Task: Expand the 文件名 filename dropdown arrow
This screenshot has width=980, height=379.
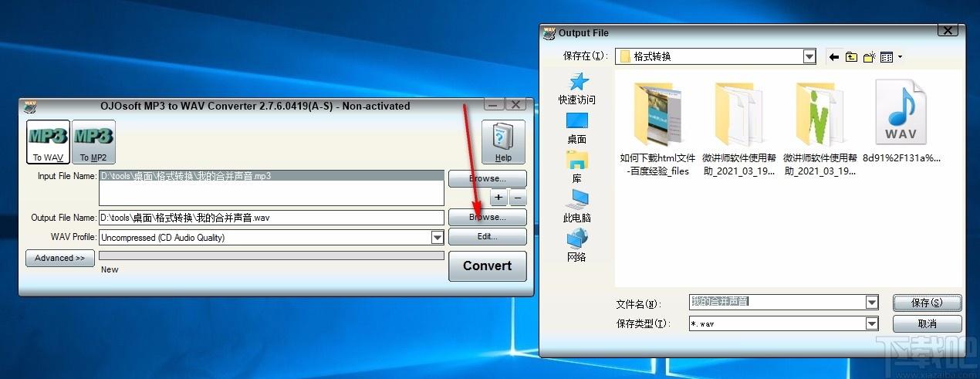Action: (x=872, y=303)
